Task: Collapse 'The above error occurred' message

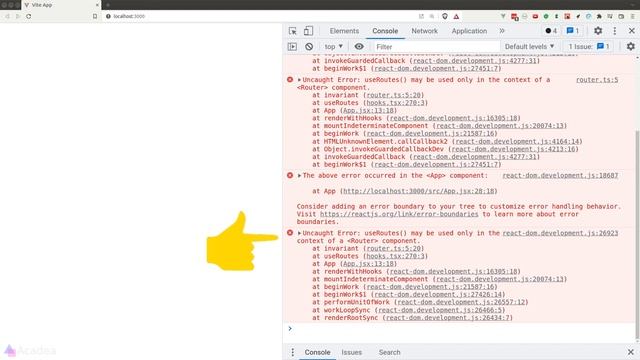Action: pos(299,176)
